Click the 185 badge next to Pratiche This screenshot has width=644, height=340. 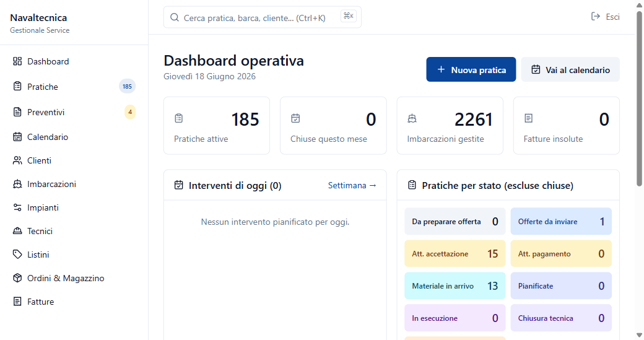pos(128,86)
